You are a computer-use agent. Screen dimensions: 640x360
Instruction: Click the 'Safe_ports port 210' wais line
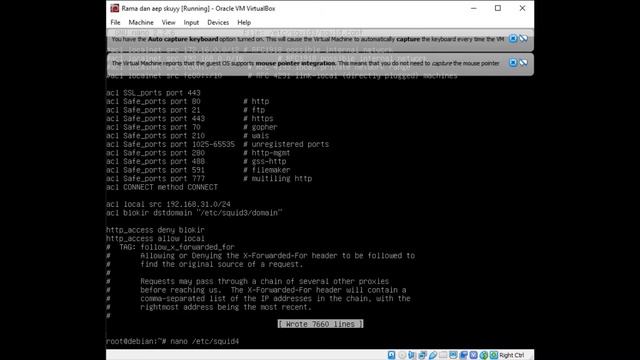187,136
